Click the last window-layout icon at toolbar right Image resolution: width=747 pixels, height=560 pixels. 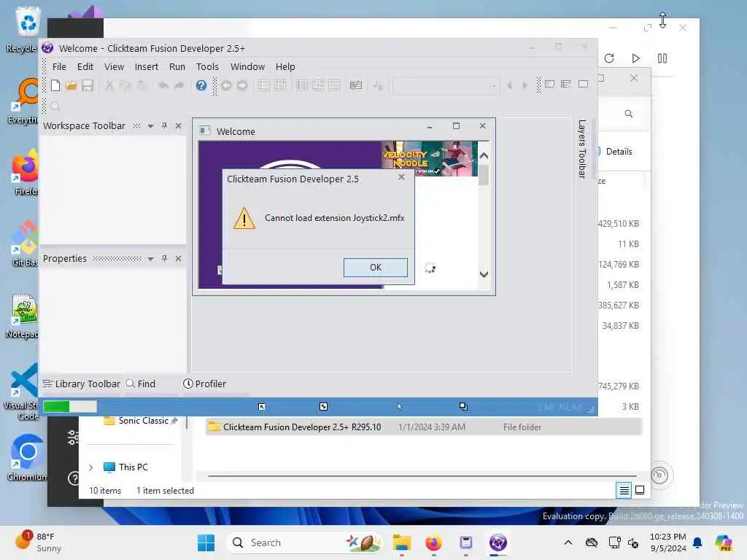583,85
